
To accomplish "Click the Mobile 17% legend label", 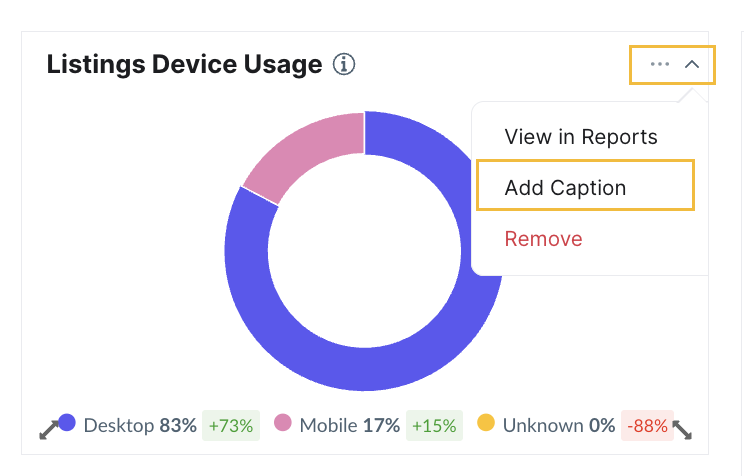I will (x=350, y=426).
